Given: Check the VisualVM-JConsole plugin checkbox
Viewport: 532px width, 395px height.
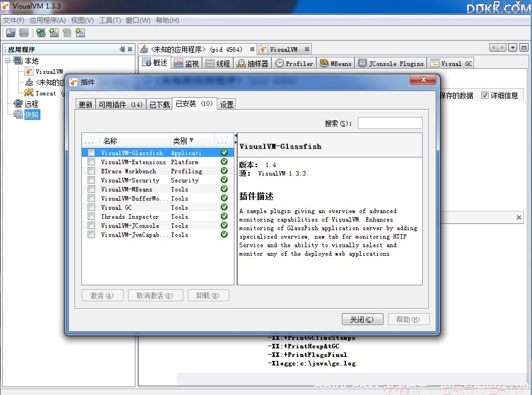Looking at the screenshot, I should (91, 226).
